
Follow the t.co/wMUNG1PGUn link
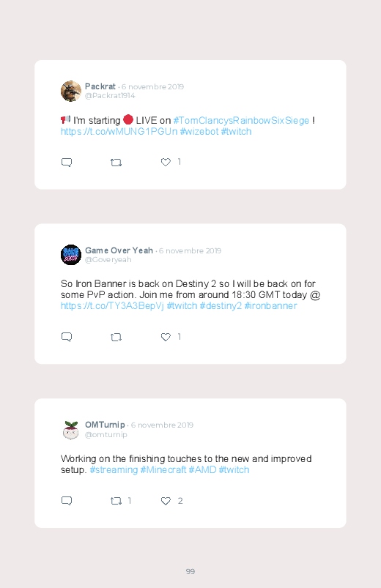click(x=119, y=132)
